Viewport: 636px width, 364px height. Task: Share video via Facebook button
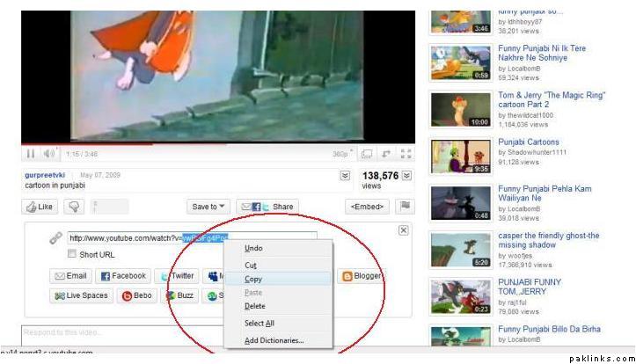[123, 276]
